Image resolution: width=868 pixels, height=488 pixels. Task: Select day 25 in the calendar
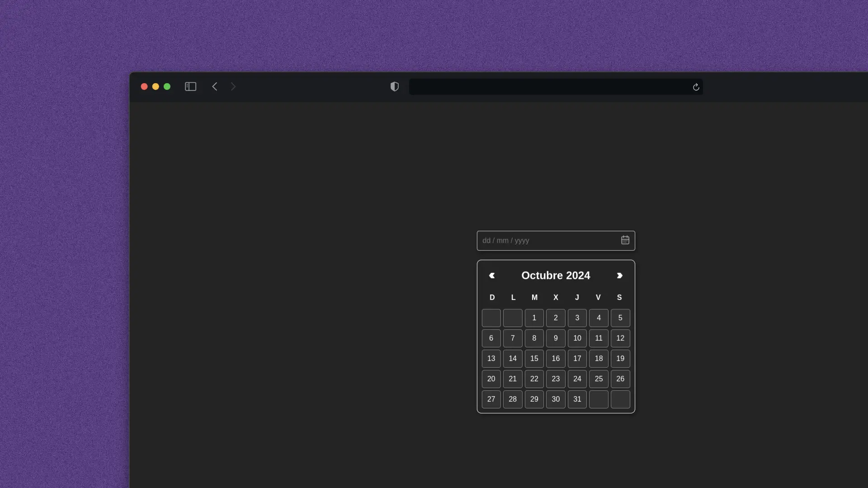point(599,379)
